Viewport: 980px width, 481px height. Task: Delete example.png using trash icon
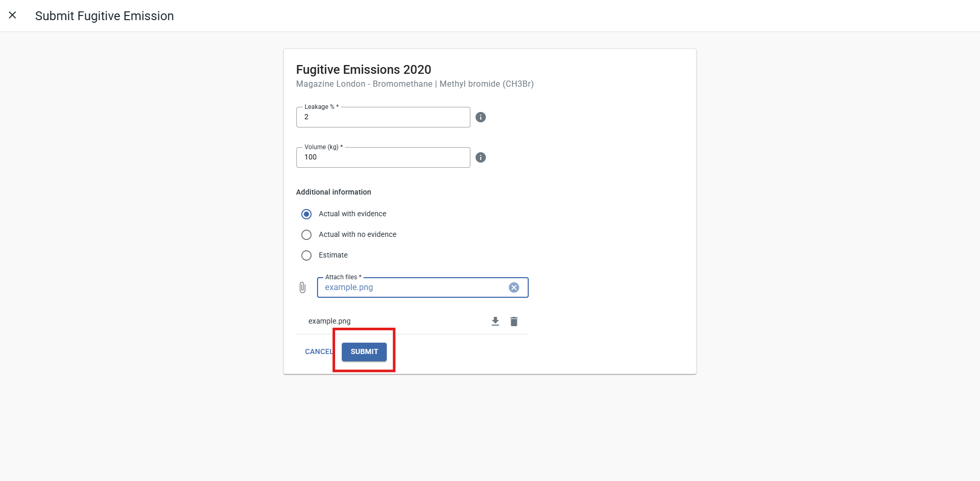514,322
